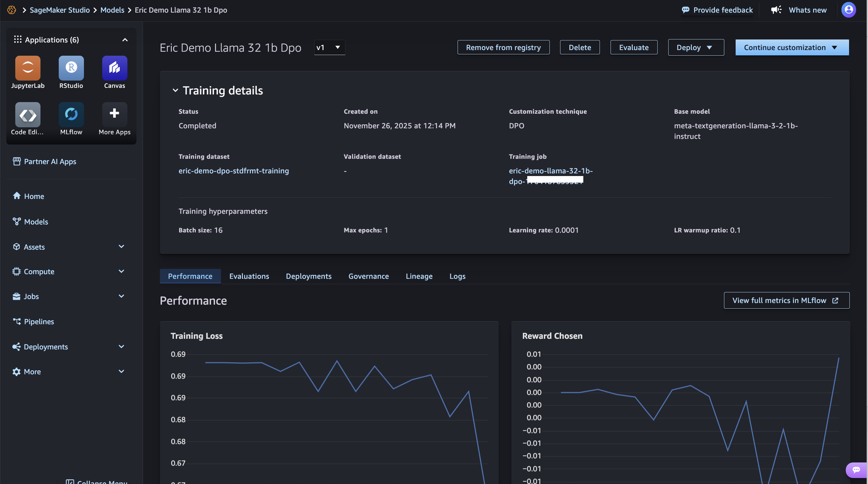868x484 pixels.
Task: Open the user profile avatar icon
Action: pyautogui.click(x=848, y=10)
